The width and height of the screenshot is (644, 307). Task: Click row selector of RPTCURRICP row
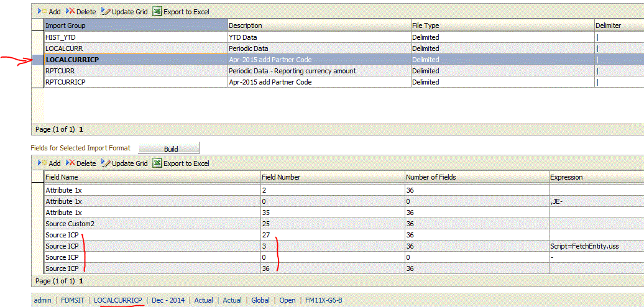pos(38,82)
